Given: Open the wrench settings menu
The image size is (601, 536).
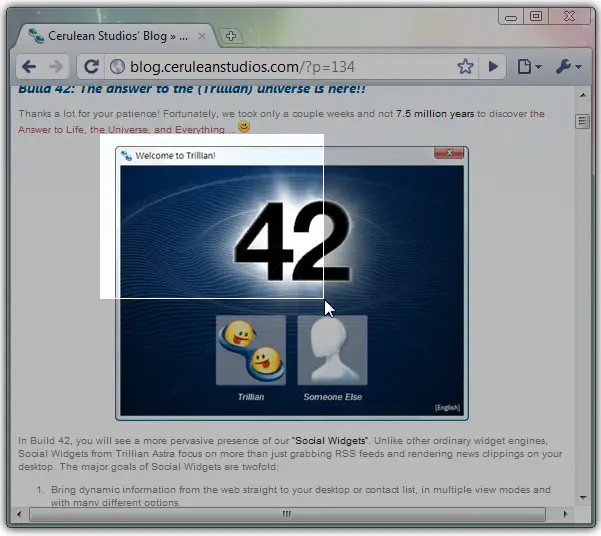Looking at the screenshot, I should [569, 67].
